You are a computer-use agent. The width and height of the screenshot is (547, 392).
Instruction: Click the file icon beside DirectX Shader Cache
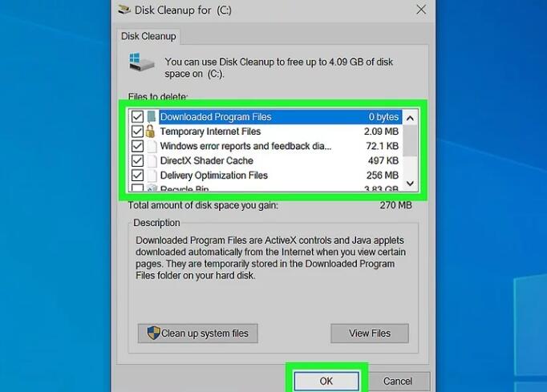click(152, 161)
